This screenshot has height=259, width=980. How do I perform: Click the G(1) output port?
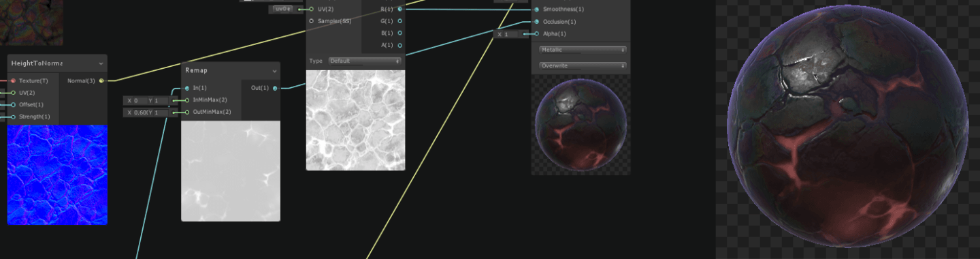pyautogui.click(x=399, y=21)
